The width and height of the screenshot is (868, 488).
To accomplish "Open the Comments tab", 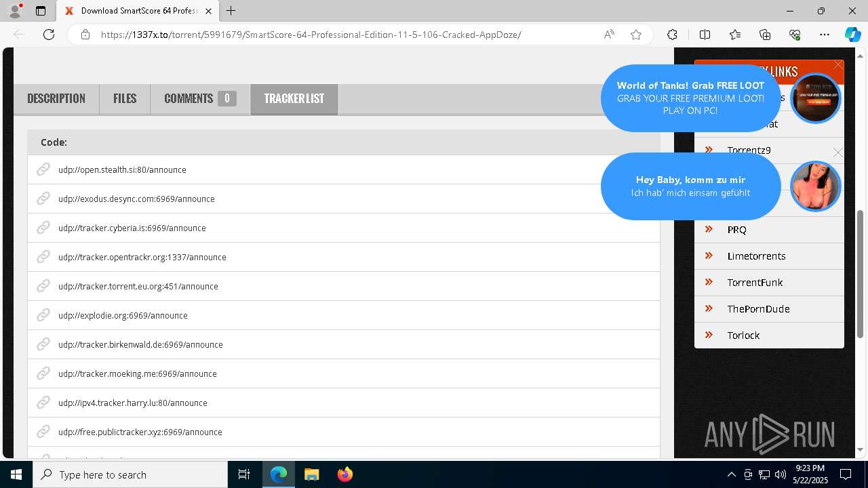I will pyautogui.click(x=200, y=99).
